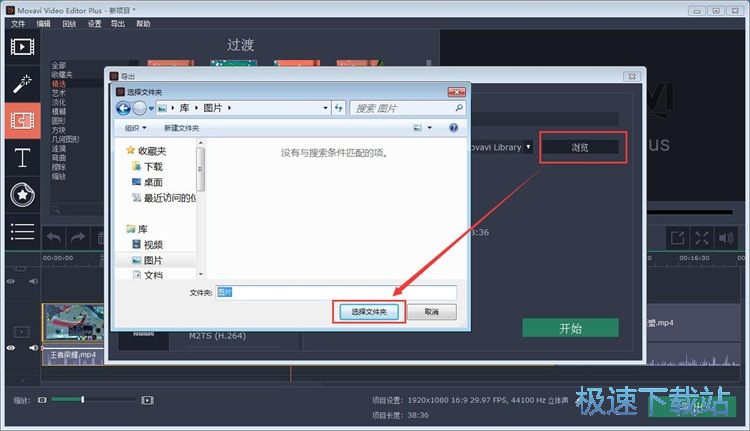Click the 文件夹 name input field
Screen dimensions: 750x431
point(336,292)
